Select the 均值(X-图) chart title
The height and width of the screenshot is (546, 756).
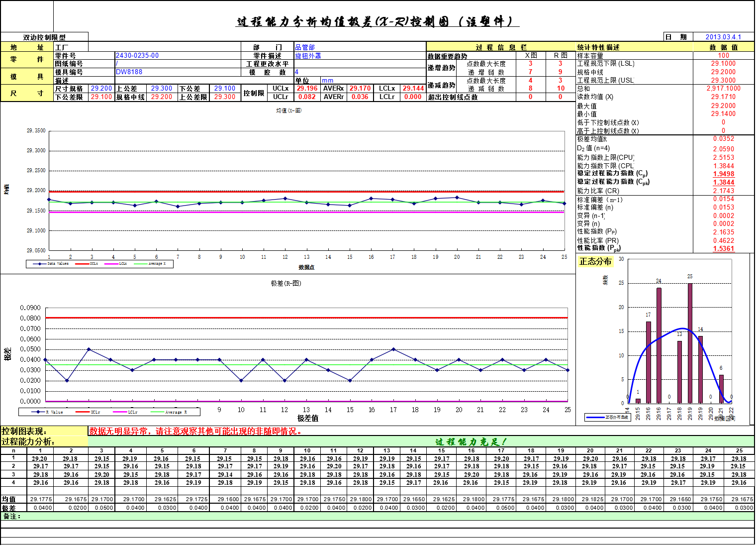[x=289, y=110]
